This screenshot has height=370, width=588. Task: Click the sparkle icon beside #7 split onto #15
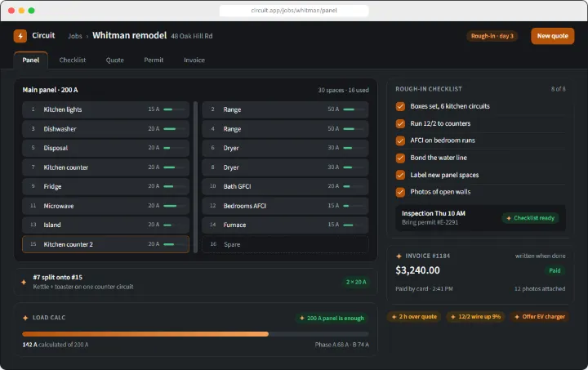pyautogui.click(x=24, y=282)
